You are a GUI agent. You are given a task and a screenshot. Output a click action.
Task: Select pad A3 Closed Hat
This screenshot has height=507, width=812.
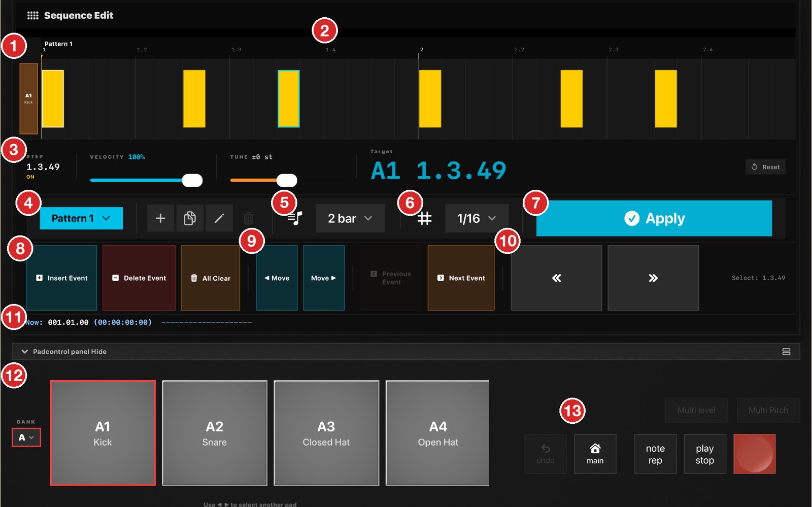[x=326, y=433]
